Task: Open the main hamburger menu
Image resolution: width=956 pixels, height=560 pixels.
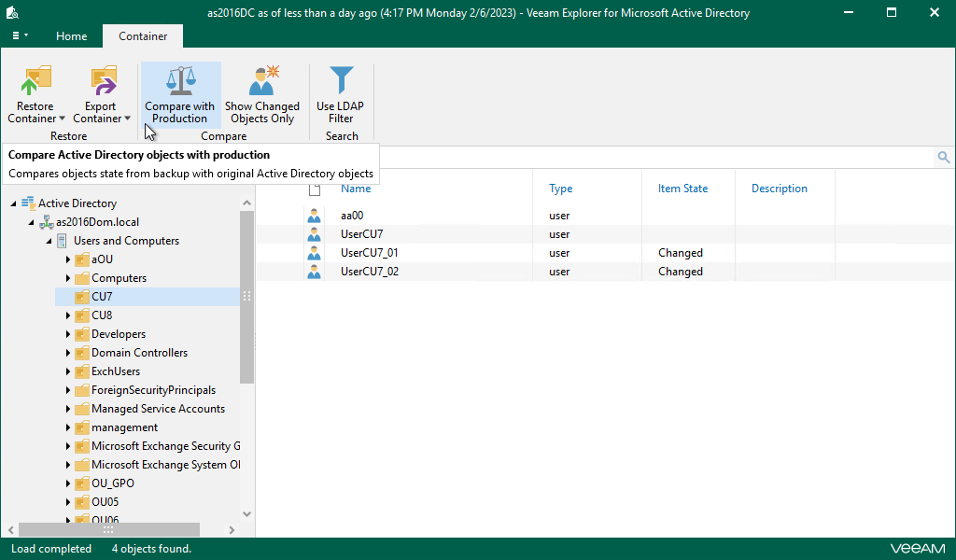Action: [x=20, y=36]
